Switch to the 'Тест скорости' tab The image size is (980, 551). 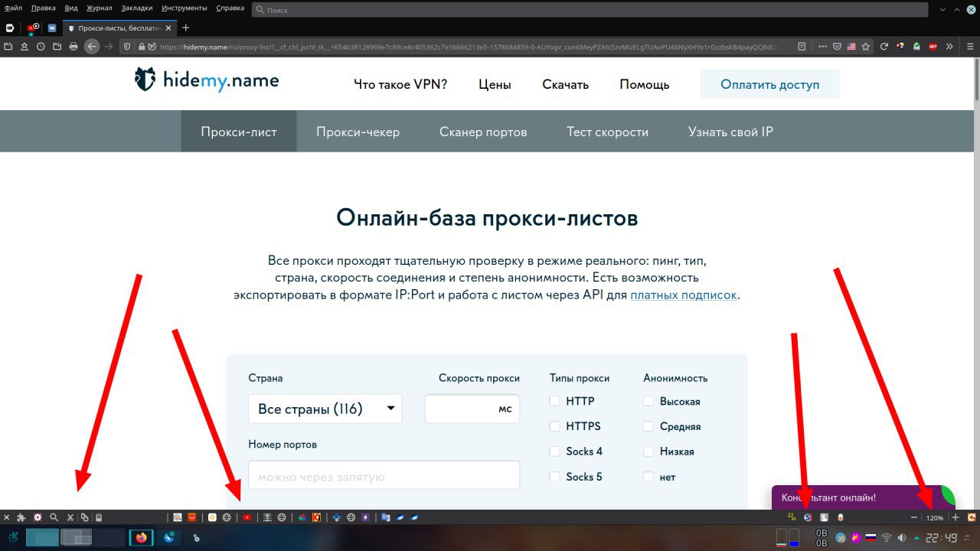point(607,132)
